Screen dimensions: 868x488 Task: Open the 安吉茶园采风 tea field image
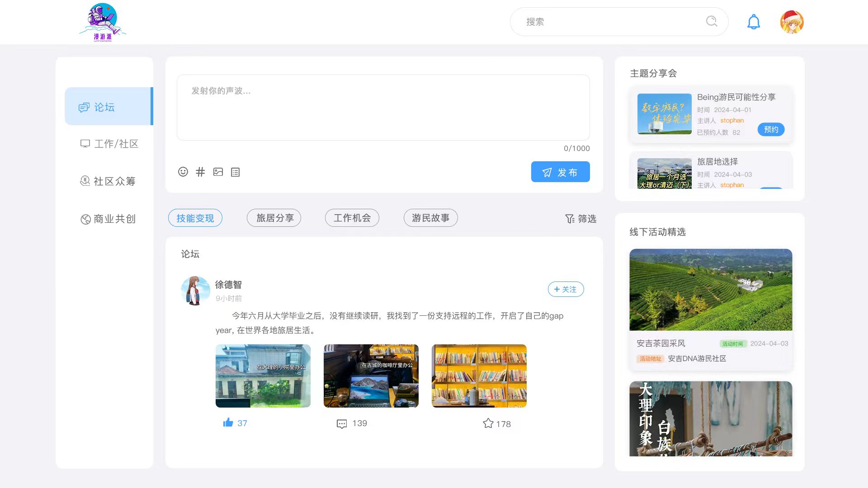click(711, 290)
